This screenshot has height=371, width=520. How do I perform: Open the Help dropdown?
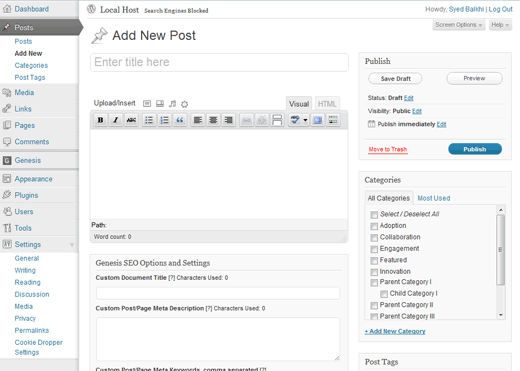(x=500, y=25)
